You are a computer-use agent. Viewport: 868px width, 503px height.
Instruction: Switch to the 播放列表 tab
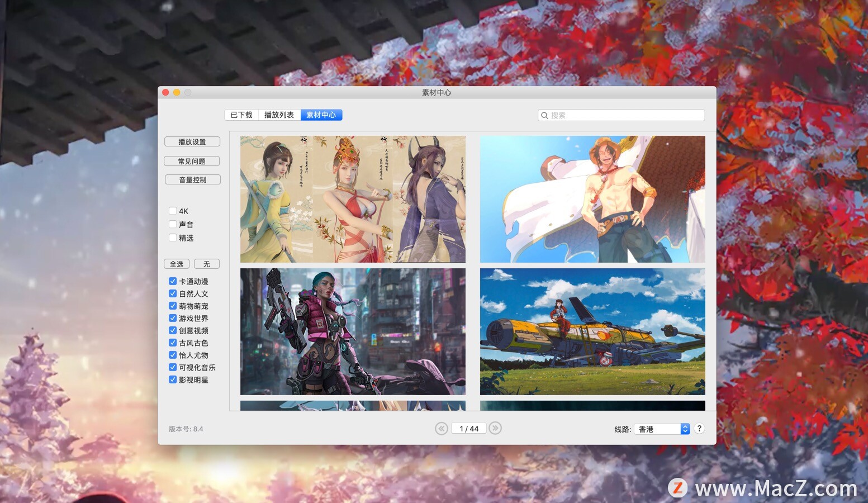[x=279, y=115]
